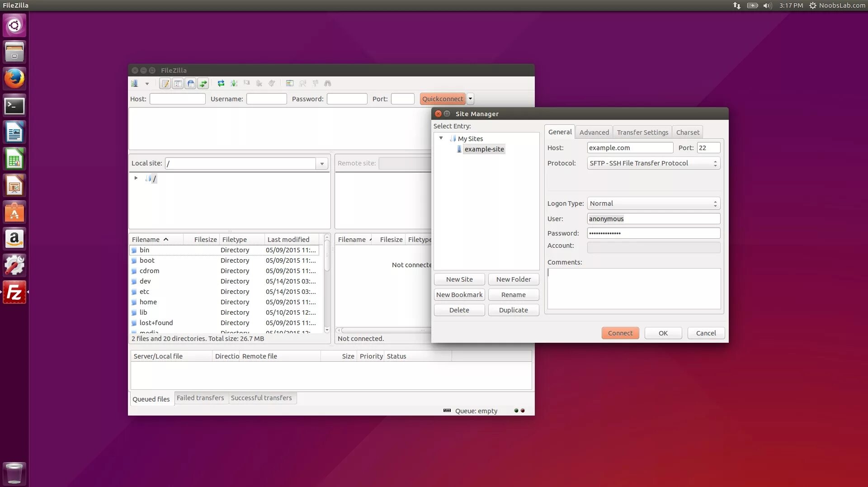This screenshot has height=487, width=868.
Task: Open the file search tool
Action: click(328, 83)
